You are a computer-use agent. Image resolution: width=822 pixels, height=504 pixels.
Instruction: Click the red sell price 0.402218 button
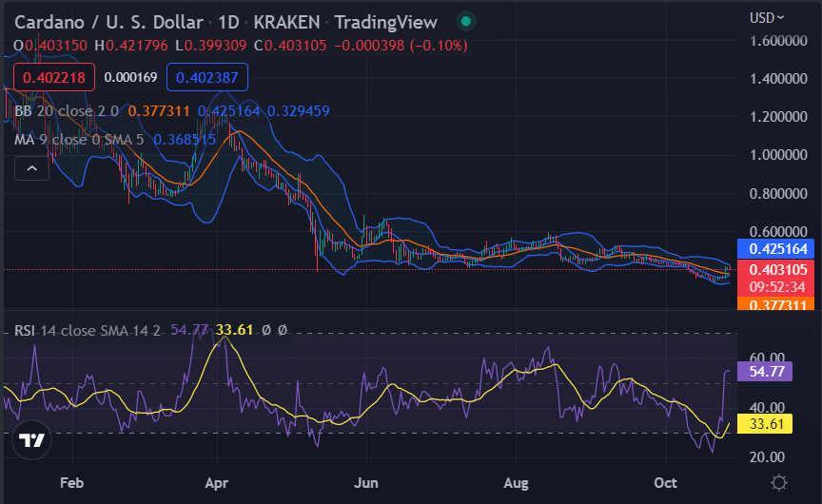click(54, 78)
